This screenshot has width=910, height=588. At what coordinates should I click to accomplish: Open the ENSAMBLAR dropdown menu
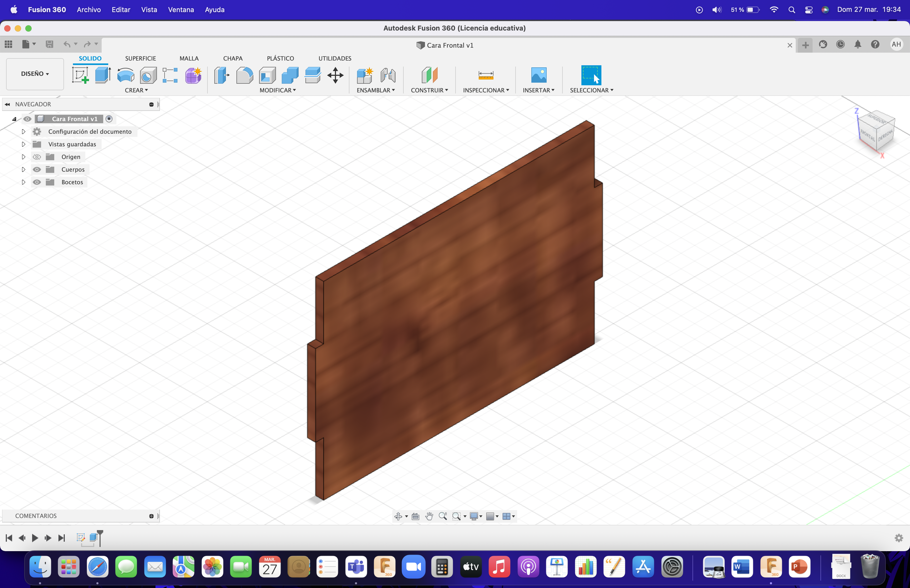pos(376,90)
